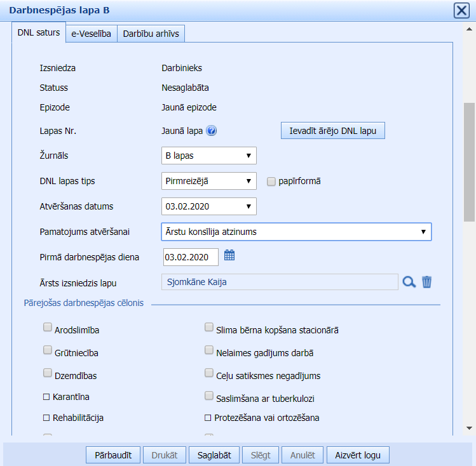Enable the papīrformā checkbox

pyautogui.click(x=272, y=181)
